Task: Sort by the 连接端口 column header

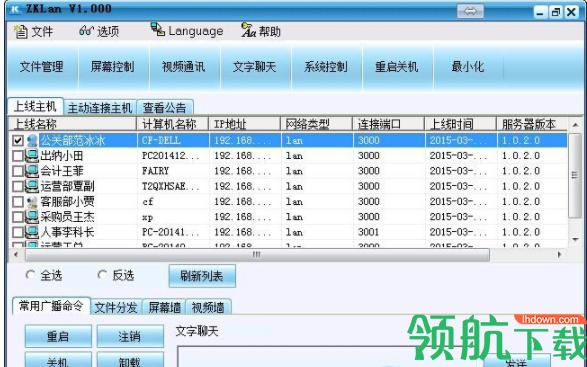Action: [x=388, y=124]
